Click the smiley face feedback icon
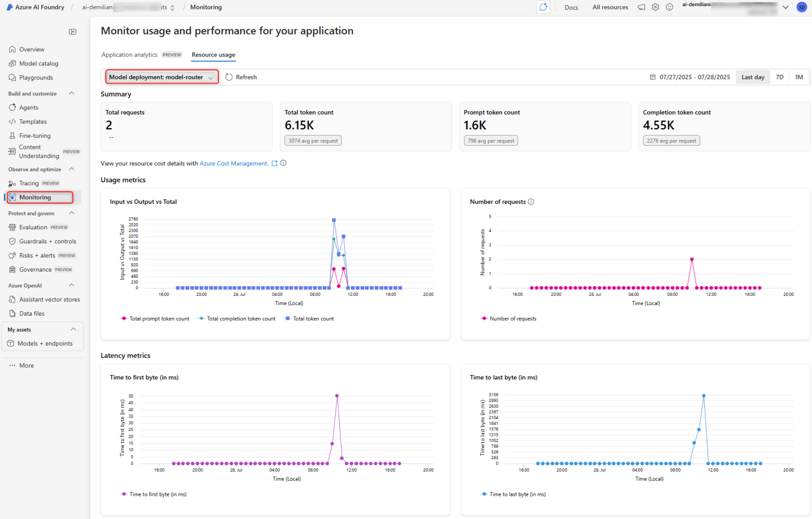The height and width of the screenshot is (519, 812). click(x=669, y=7)
